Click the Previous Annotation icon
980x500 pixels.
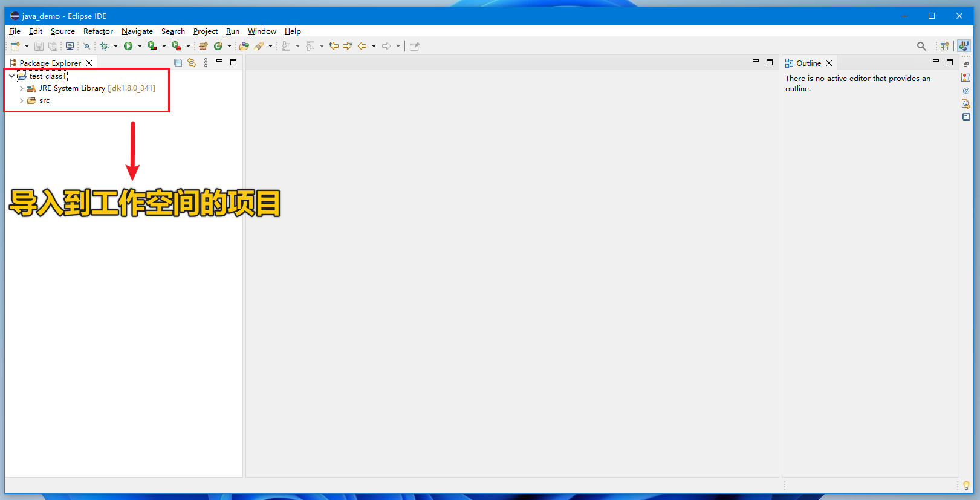pos(310,46)
